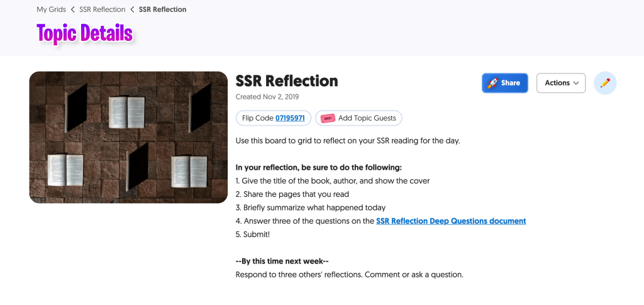Click the Created Nov 2, 2019 date text

(267, 97)
